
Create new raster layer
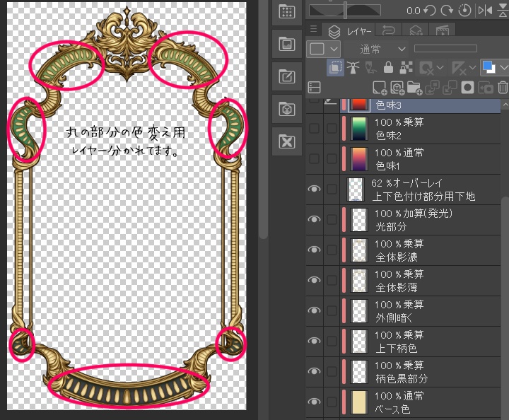[380, 88]
